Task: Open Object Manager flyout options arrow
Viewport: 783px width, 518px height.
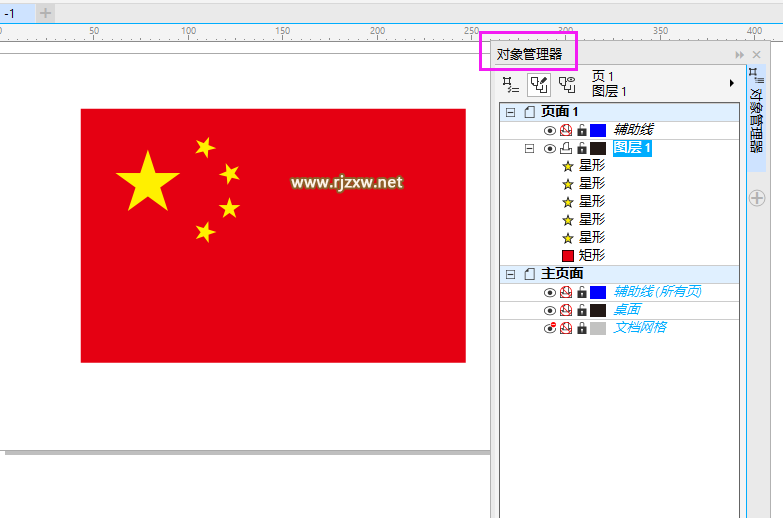Action: tap(732, 83)
